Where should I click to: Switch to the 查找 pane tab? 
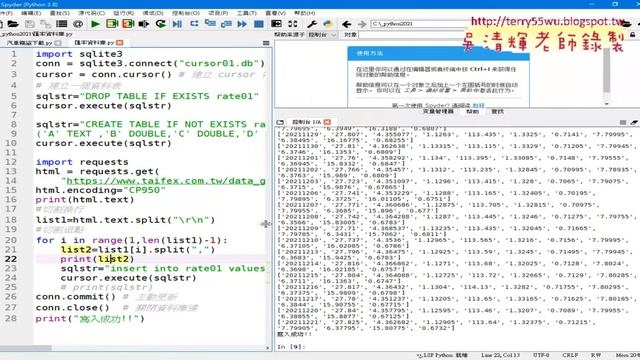tap(497, 111)
